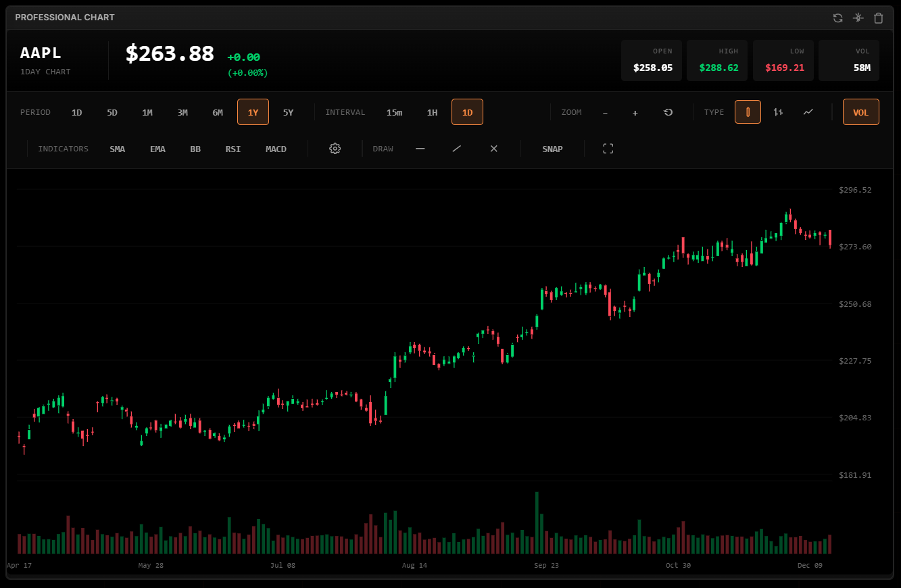
Task: Open the indicator settings gear
Action: [x=335, y=149]
